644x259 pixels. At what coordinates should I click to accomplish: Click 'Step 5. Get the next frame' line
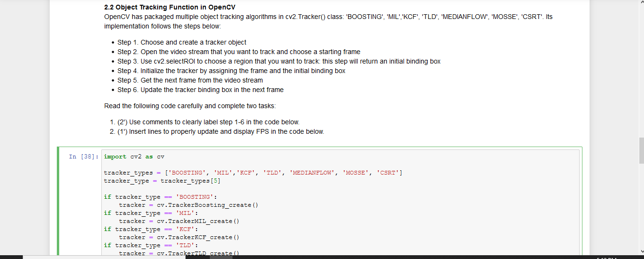click(x=190, y=80)
